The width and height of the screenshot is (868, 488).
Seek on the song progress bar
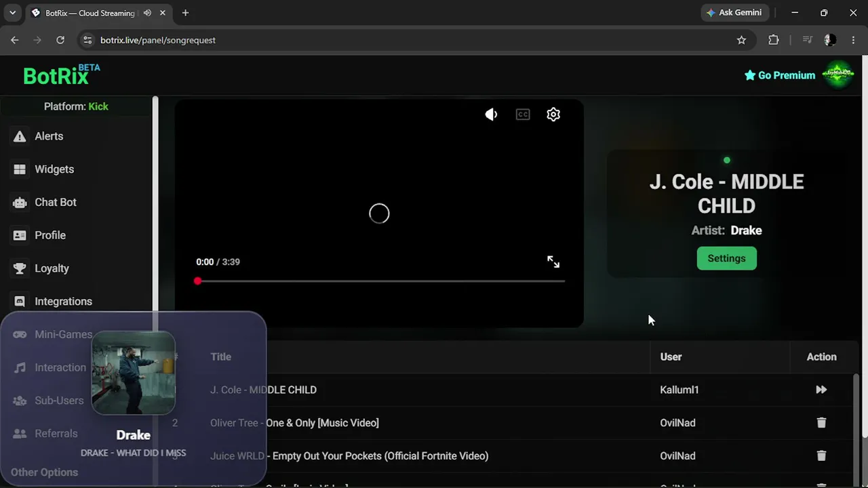380,281
